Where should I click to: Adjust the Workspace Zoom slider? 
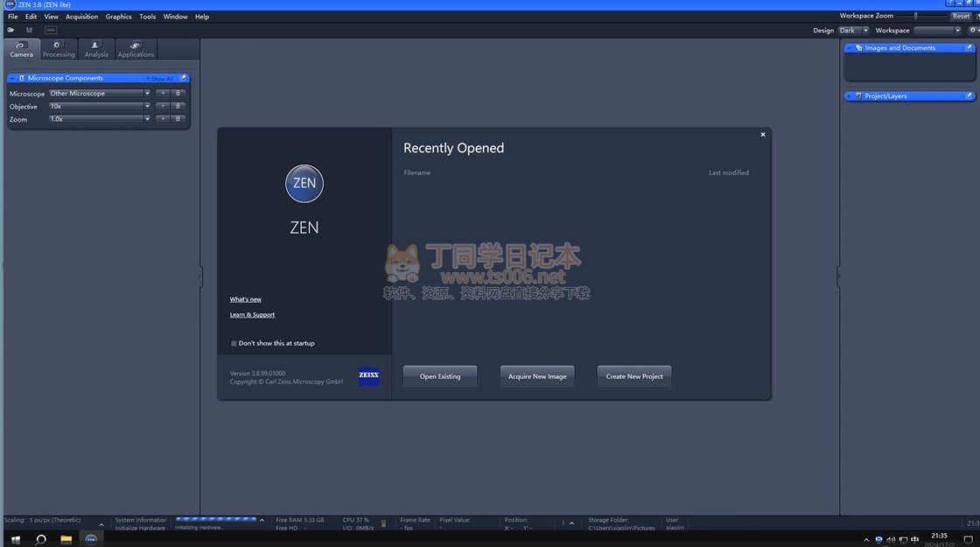click(x=915, y=16)
